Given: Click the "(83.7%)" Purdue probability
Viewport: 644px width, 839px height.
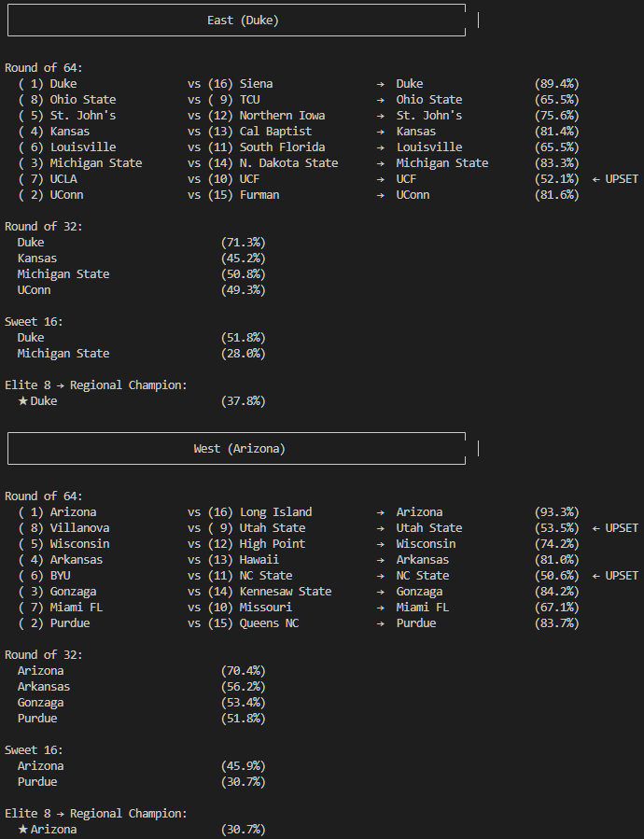Looking at the screenshot, I should (x=557, y=623).
